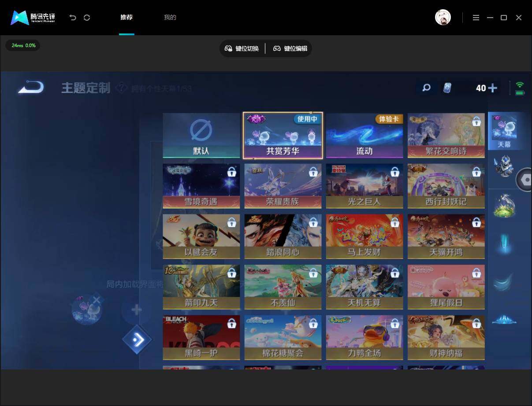Viewport: 532px width, 406px height.
Task: Click the floating hexagon button at right edge
Action: click(525, 180)
